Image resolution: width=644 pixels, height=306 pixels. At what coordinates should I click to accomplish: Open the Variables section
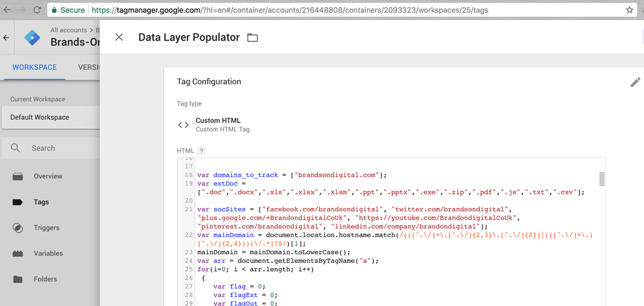click(x=50, y=253)
